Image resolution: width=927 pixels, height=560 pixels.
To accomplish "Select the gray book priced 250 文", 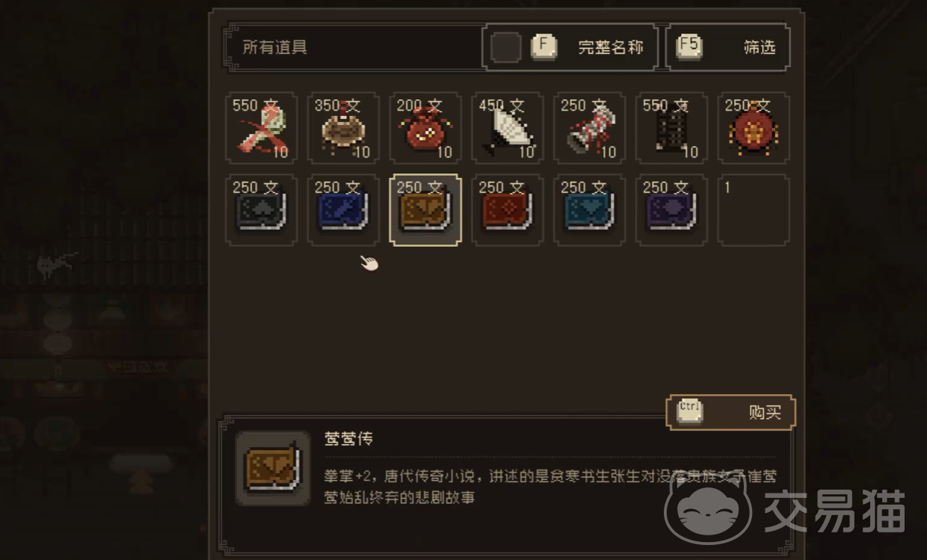I will pyautogui.click(x=261, y=210).
